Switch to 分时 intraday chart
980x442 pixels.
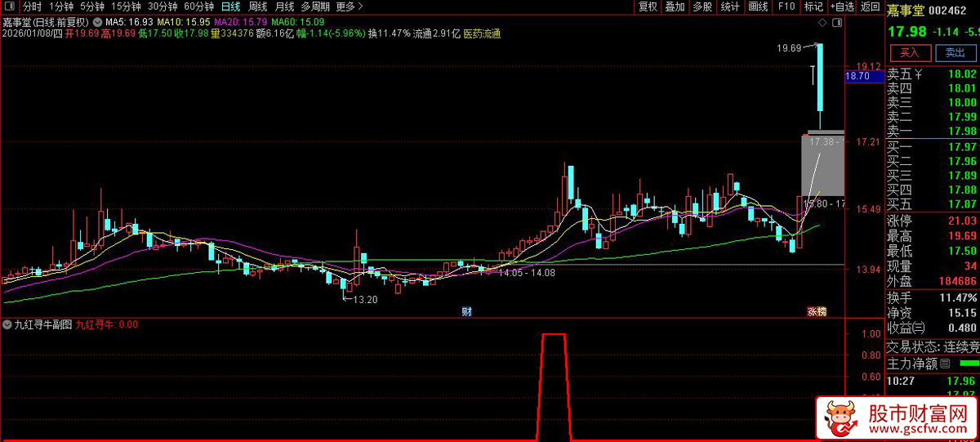click(32, 7)
